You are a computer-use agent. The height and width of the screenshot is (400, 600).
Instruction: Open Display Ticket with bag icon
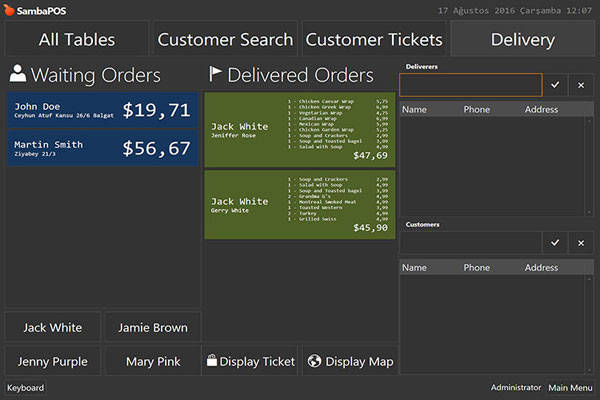[x=250, y=361]
